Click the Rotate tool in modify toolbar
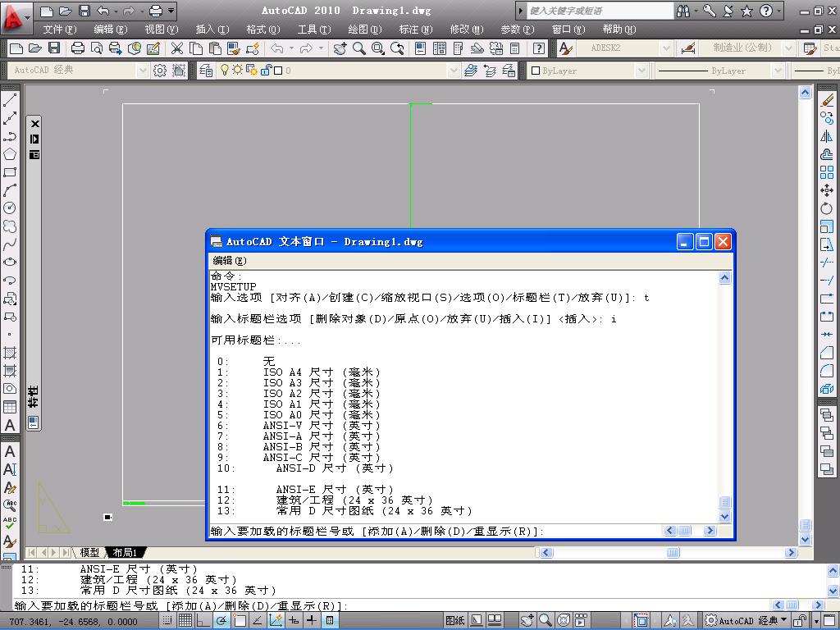 [827, 208]
